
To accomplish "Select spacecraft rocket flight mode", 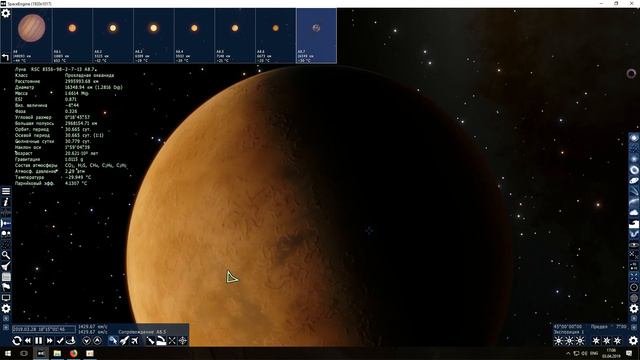I will (x=124, y=340).
